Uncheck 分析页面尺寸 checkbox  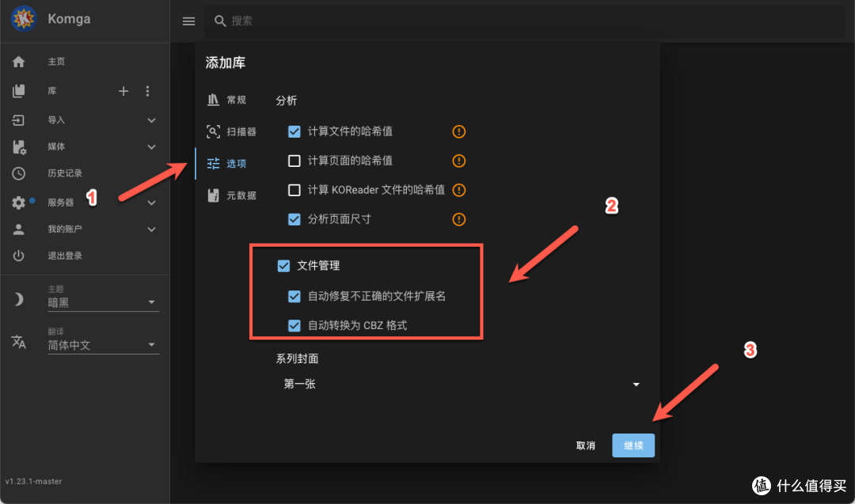[x=294, y=220]
